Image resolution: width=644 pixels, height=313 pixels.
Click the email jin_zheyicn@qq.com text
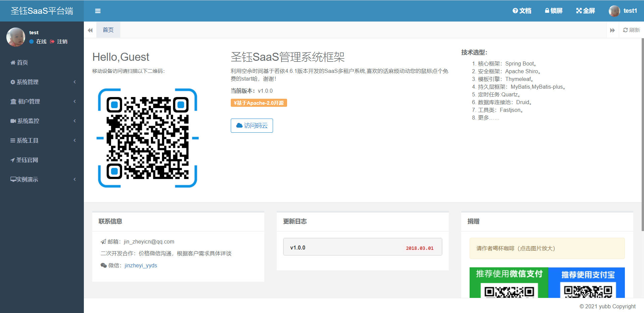(x=149, y=241)
